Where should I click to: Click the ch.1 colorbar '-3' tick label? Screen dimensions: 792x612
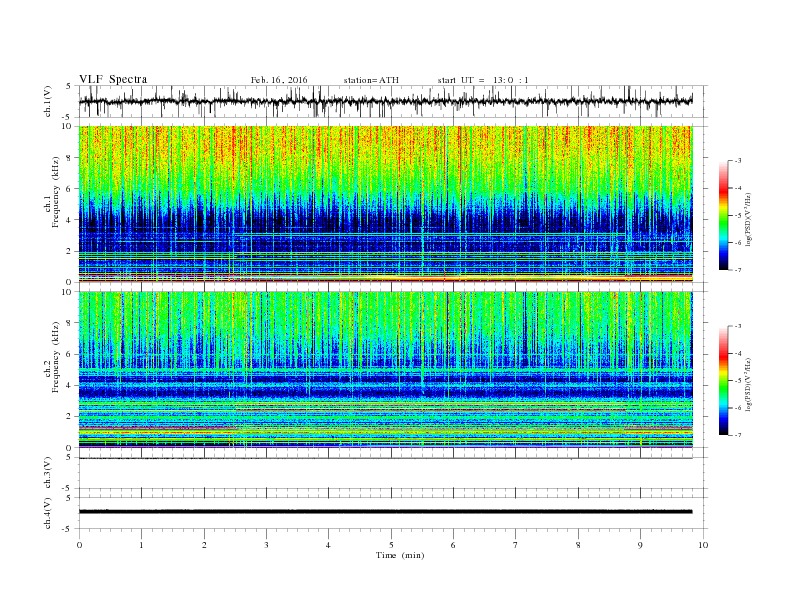coord(738,161)
